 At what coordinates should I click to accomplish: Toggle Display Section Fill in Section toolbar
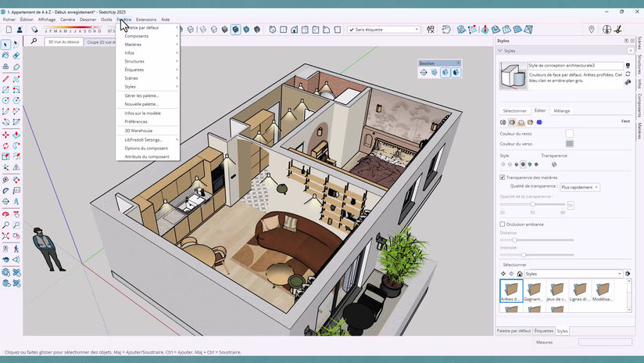tap(456, 73)
